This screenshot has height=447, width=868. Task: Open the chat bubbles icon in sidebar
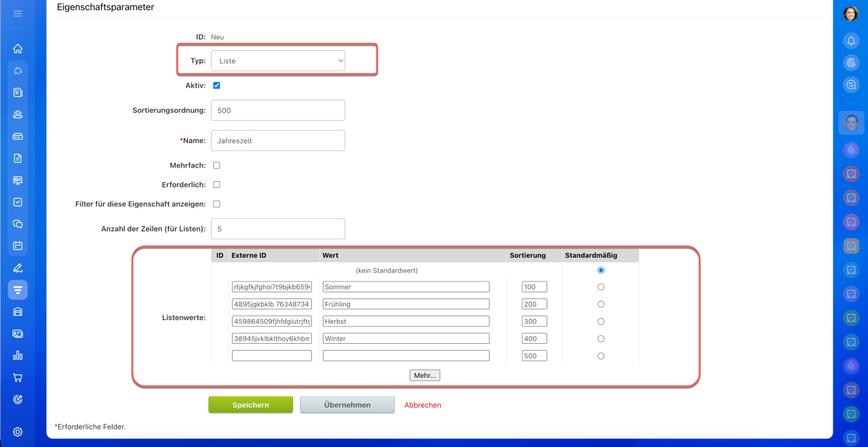pyautogui.click(x=18, y=224)
